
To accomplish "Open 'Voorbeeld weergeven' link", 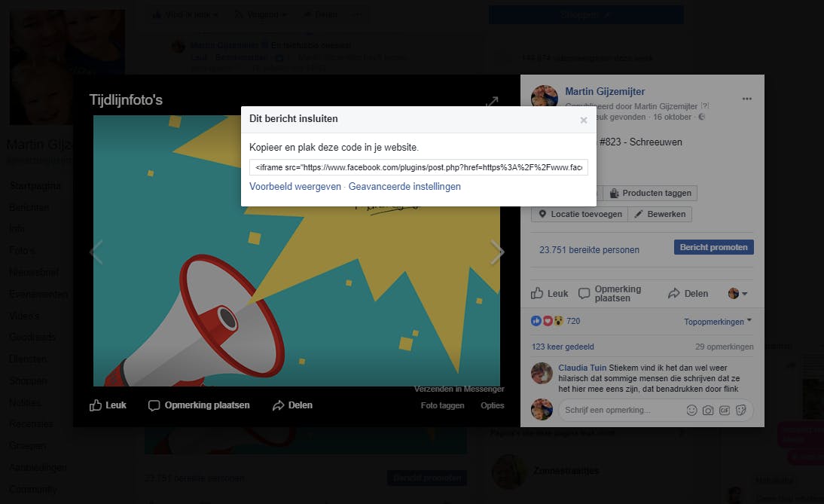I will 295,187.
